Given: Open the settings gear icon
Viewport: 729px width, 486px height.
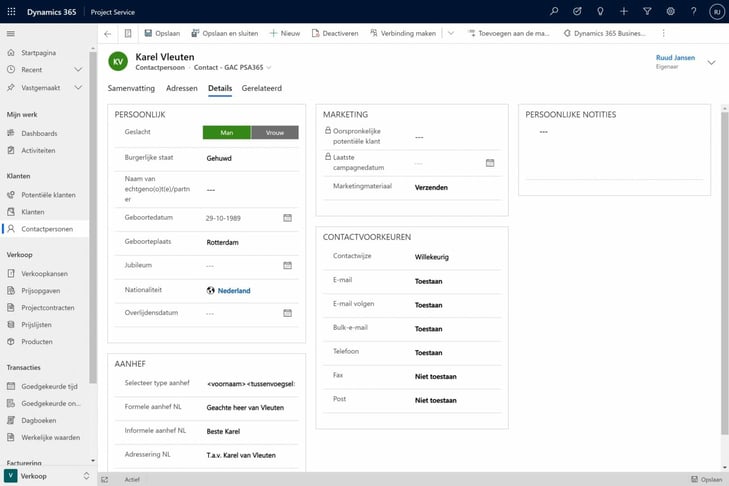Looking at the screenshot, I should (x=670, y=12).
